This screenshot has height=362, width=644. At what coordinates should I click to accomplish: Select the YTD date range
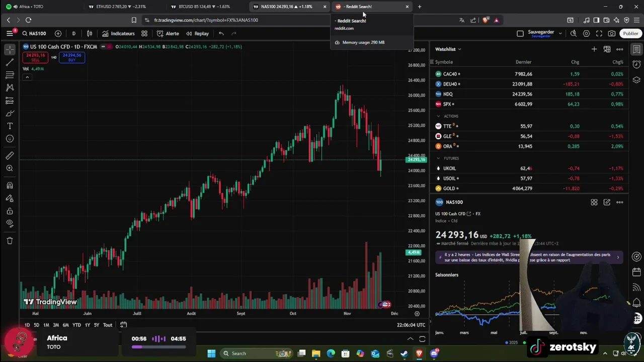[76, 325]
